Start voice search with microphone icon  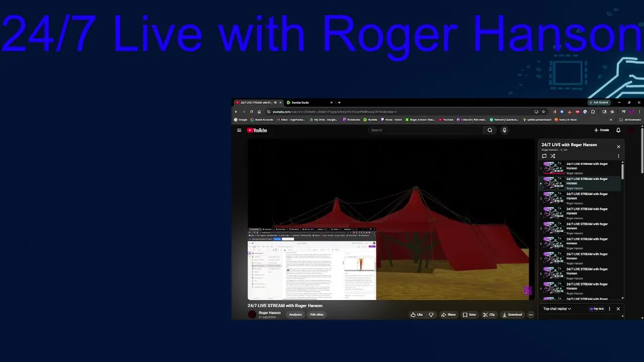[x=504, y=130]
